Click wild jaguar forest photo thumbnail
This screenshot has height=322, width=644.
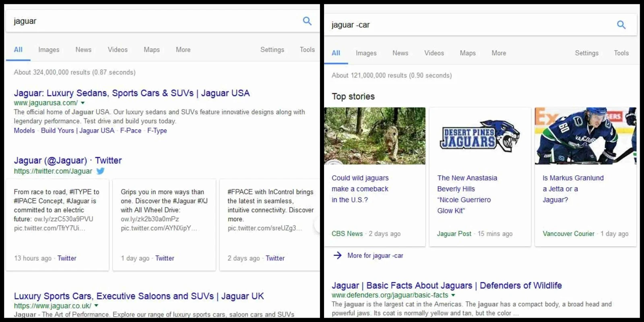375,136
